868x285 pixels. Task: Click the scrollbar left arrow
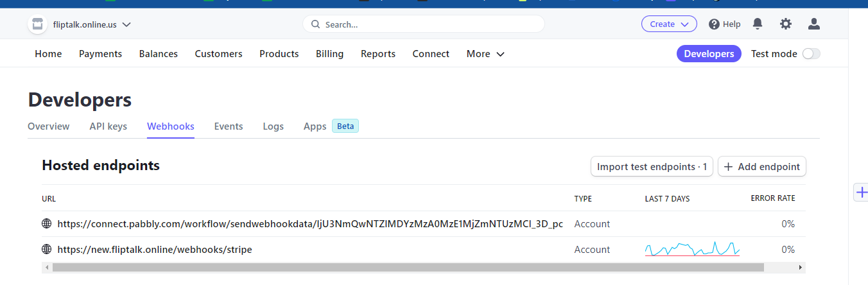click(46, 267)
